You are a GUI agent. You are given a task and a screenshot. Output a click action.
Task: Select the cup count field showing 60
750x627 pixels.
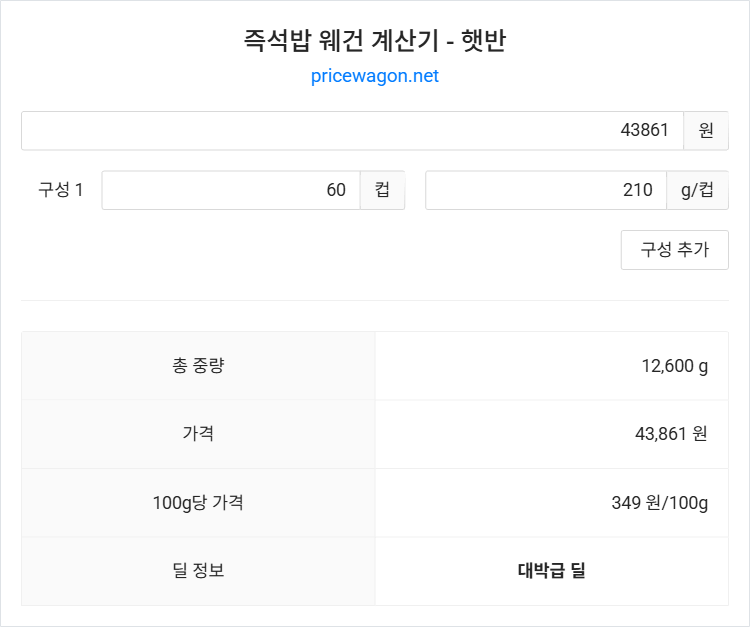point(231,190)
